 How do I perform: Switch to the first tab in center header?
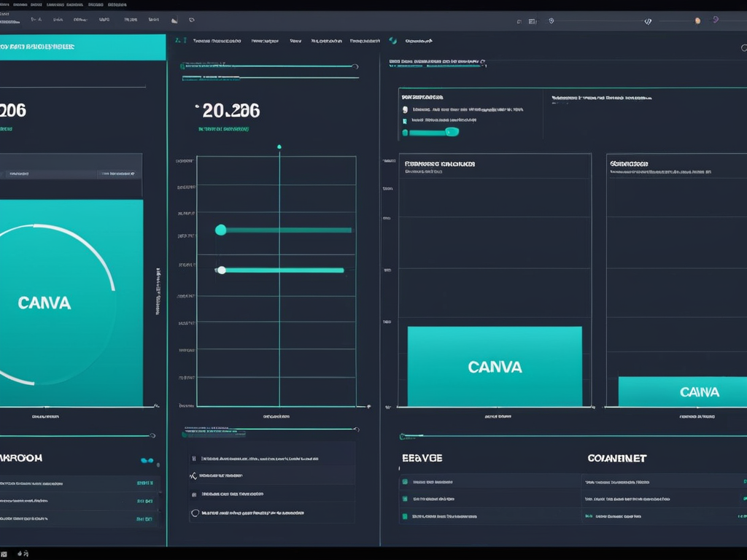point(216,42)
